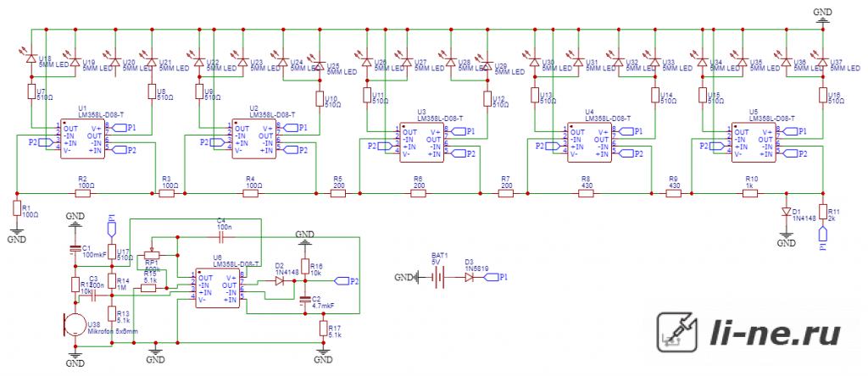Select the U5 LM358L op-amp chip
Viewport: 868px width, 376px height.
(x=753, y=142)
